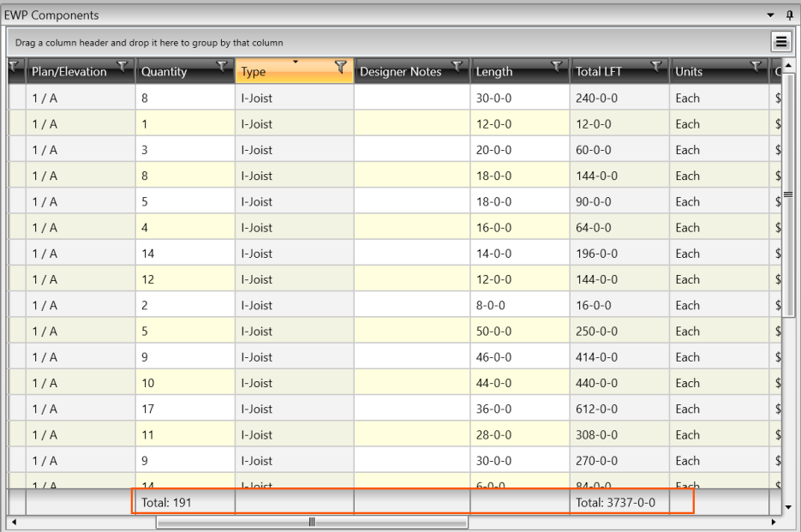Select Total LFT cell 308-0-0
Screen dimensions: 801x532
pos(619,435)
